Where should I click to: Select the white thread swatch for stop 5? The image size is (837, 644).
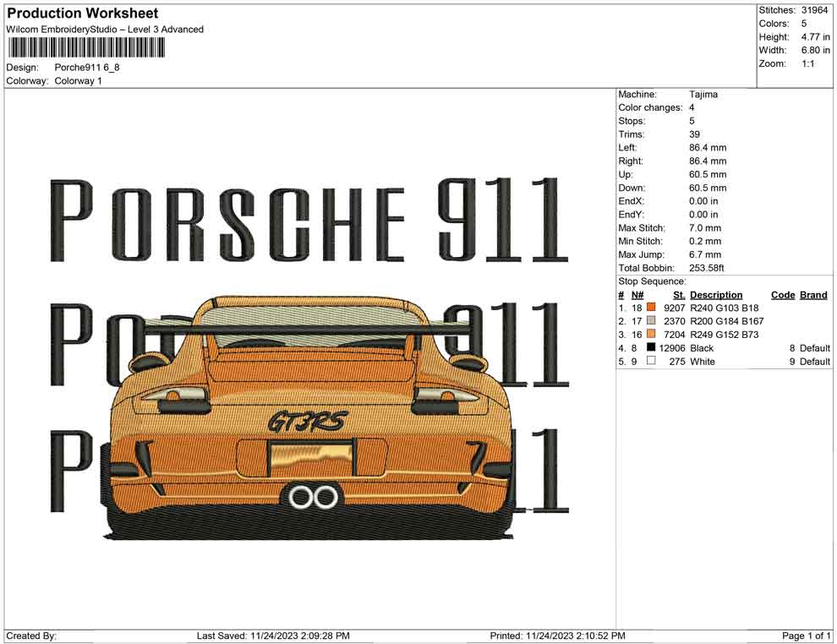(x=650, y=361)
